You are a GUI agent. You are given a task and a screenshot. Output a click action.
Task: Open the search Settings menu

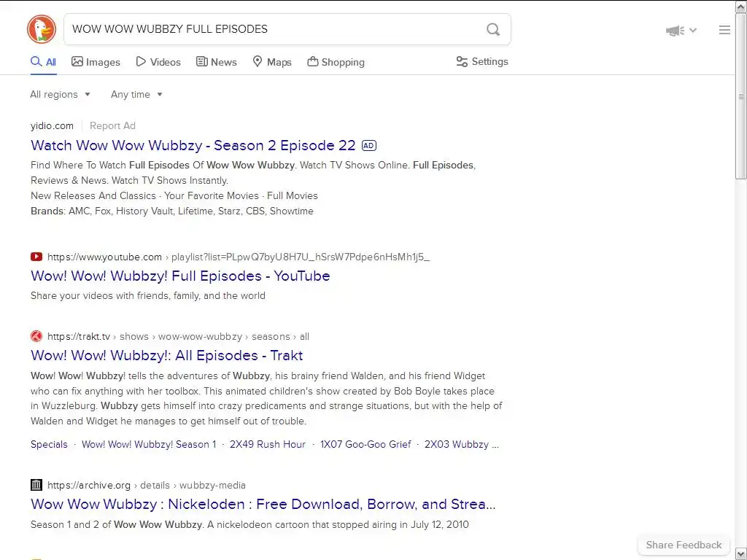point(482,61)
